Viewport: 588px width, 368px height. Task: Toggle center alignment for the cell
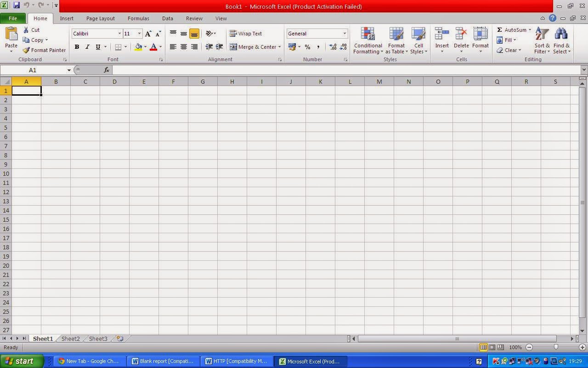(x=183, y=46)
